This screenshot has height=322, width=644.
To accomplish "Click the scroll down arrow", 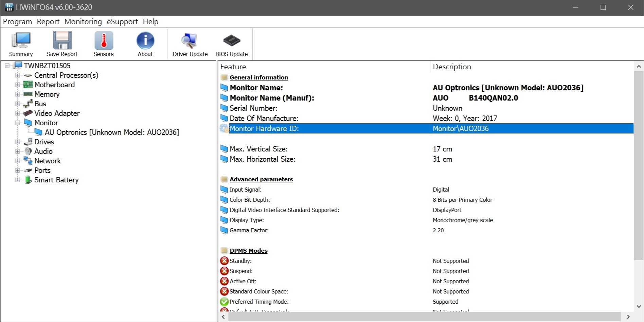I will (x=639, y=306).
